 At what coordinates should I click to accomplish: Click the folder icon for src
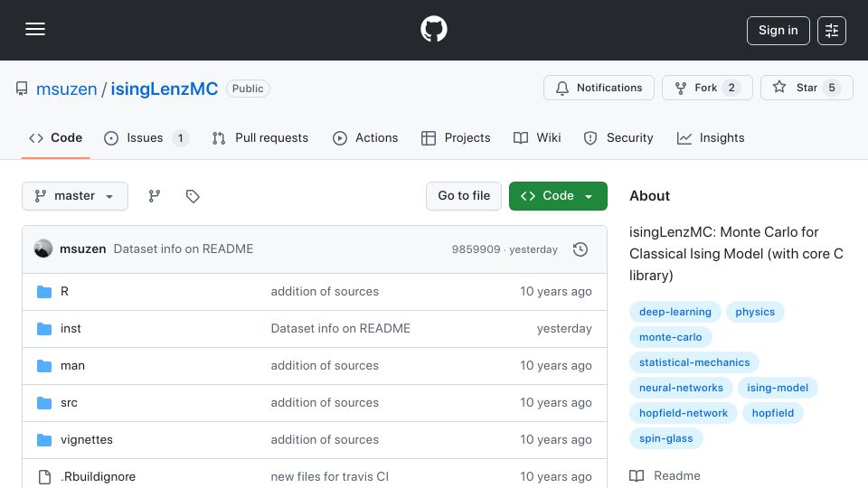(x=44, y=403)
